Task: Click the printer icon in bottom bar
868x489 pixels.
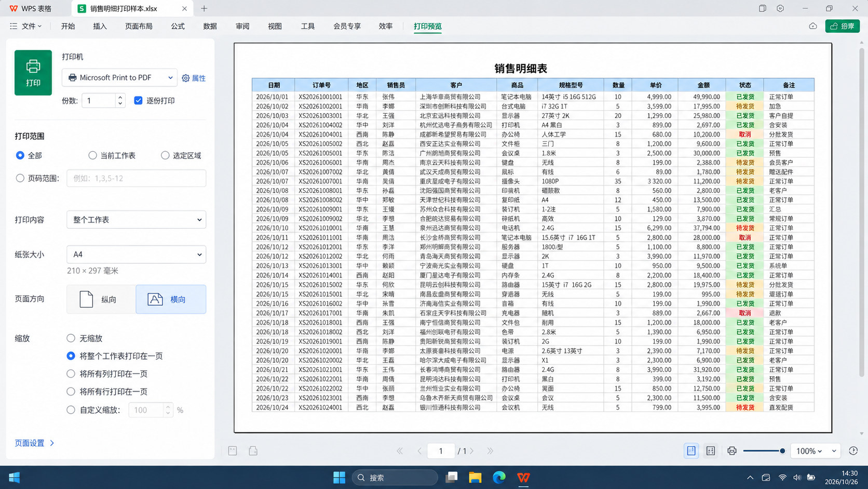Action: pos(732,451)
